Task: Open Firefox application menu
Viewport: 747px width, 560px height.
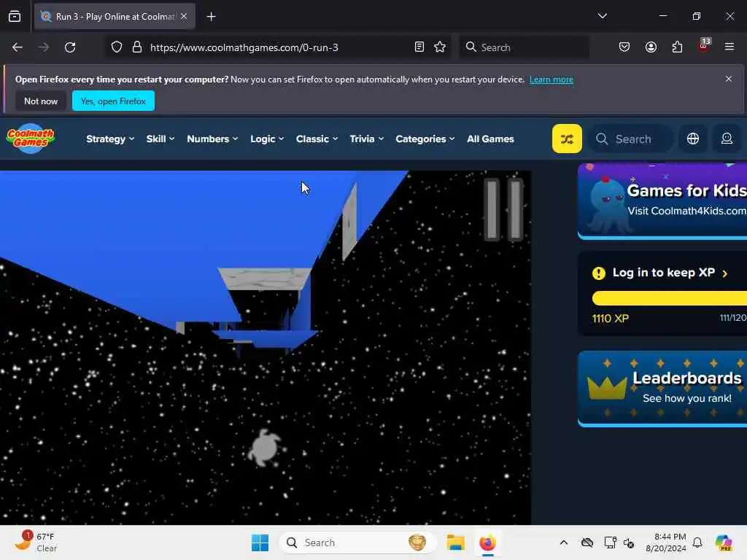Action: pyautogui.click(x=729, y=47)
